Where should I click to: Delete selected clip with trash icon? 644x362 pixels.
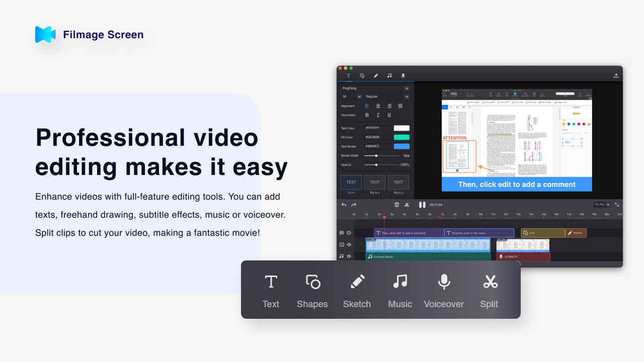(x=396, y=205)
